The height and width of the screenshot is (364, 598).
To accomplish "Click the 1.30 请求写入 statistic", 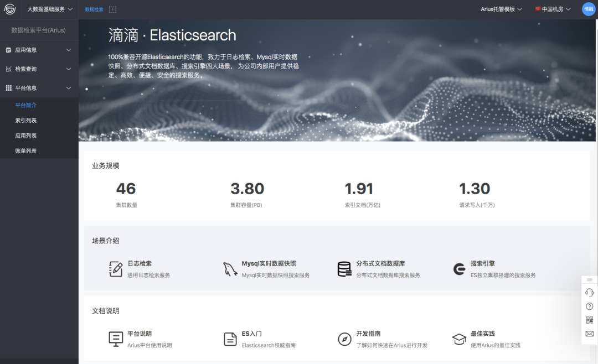I will tap(477, 194).
